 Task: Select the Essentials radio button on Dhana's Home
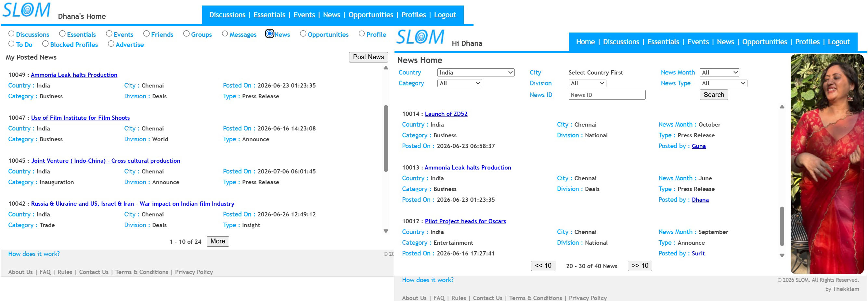coord(62,34)
